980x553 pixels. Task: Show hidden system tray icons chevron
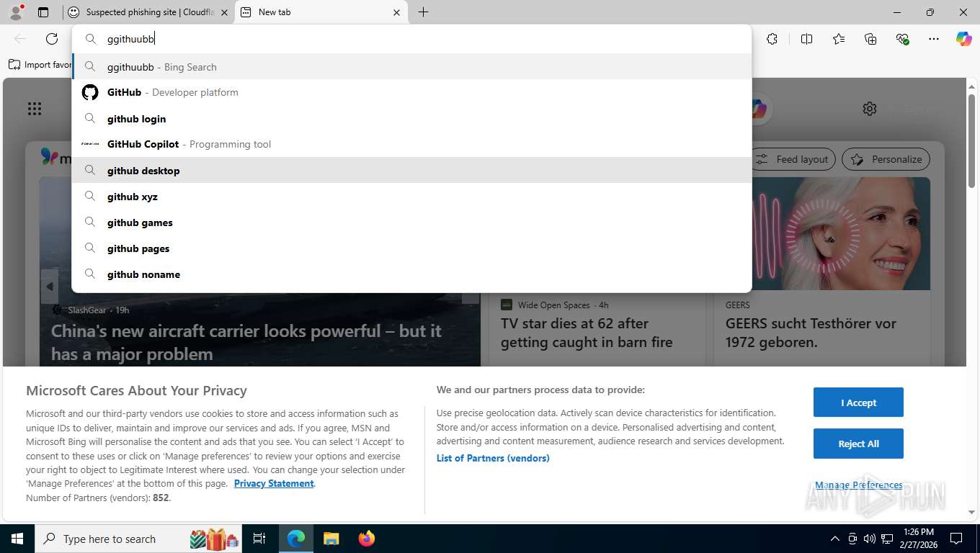(835, 539)
